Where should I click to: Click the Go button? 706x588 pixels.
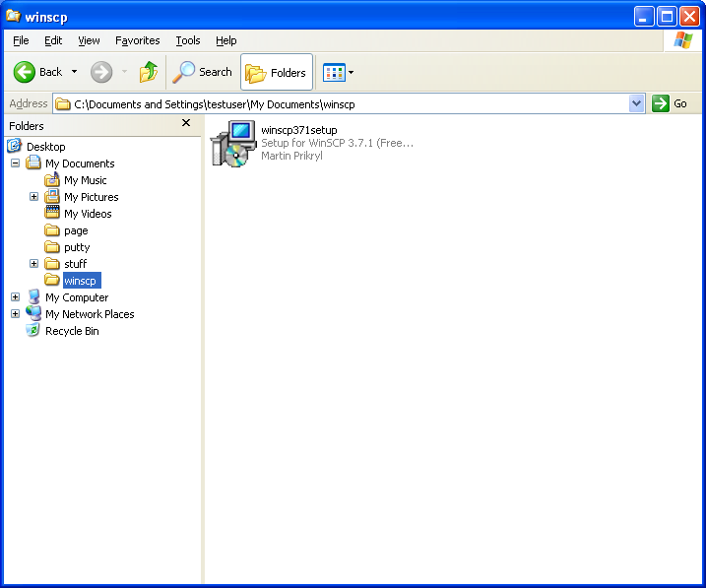[x=670, y=104]
